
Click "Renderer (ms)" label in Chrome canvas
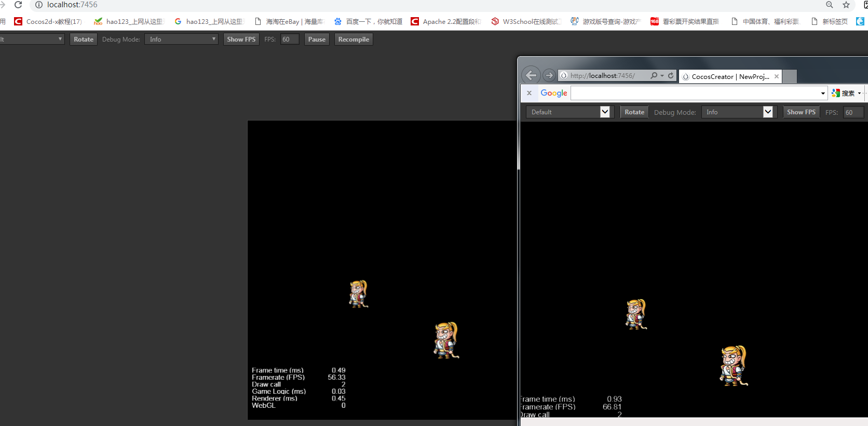275,398
